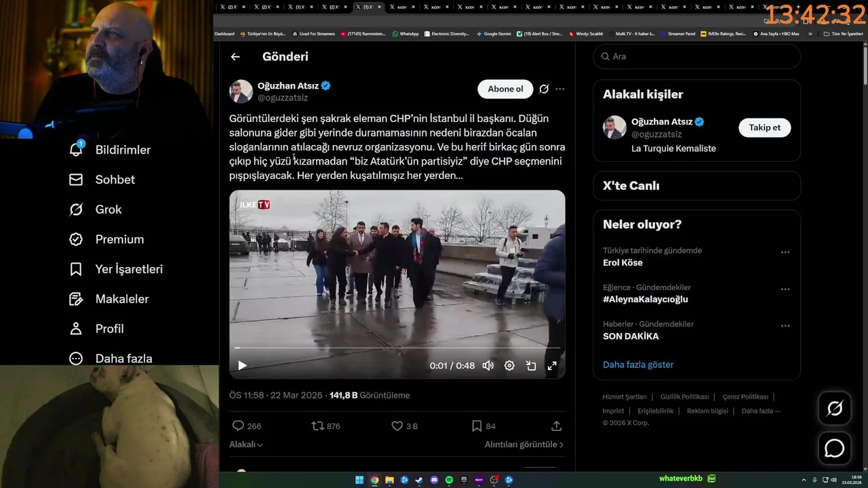This screenshot has height=488, width=868.
Task: Open the Erişilebilirlik footer link
Action: click(656, 411)
